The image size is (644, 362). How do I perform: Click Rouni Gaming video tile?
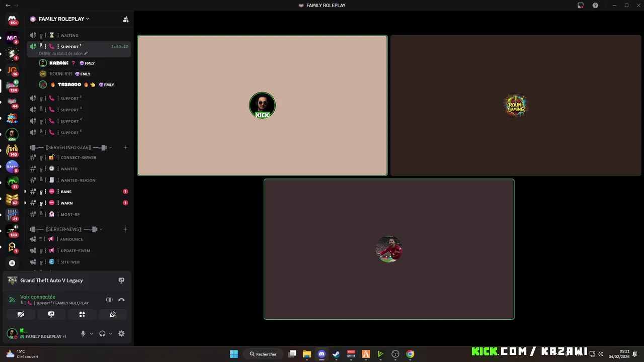point(516,105)
